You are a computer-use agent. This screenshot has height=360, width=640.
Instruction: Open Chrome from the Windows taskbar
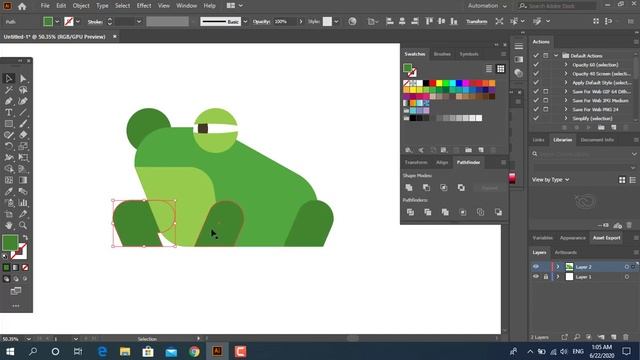pyautogui.click(x=194, y=351)
